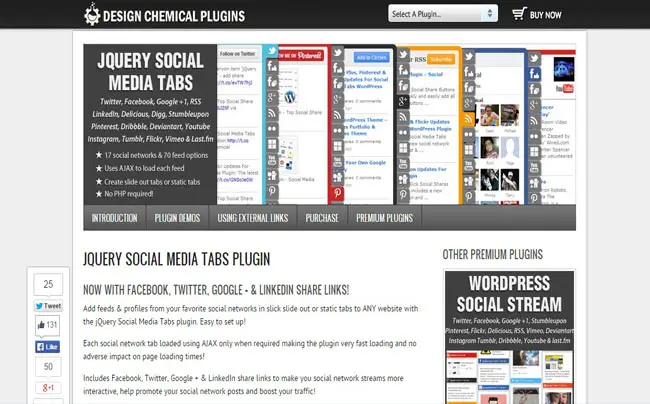Click the highlighted black Google+ tab icon
Screen dimensions: 650x404
click(403, 102)
